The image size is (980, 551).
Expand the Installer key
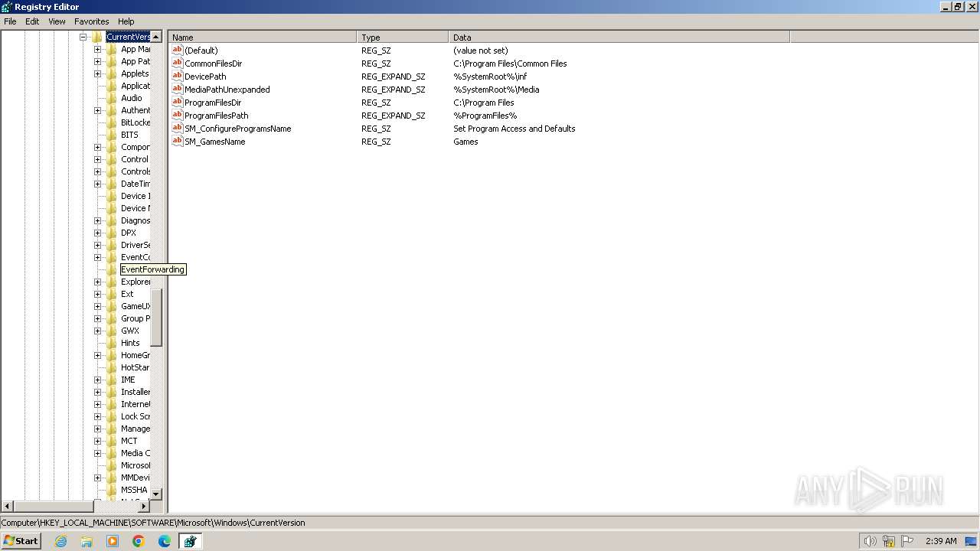pos(97,392)
